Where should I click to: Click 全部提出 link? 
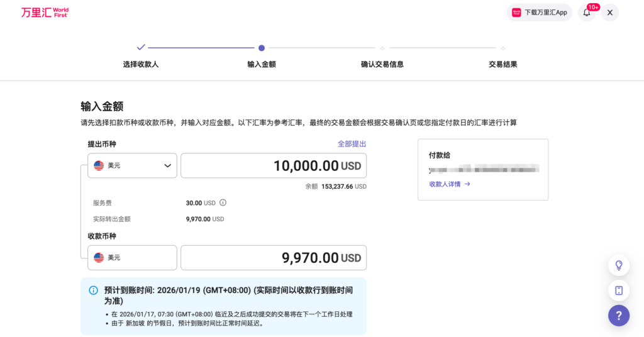pyautogui.click(x=352, y=144)
